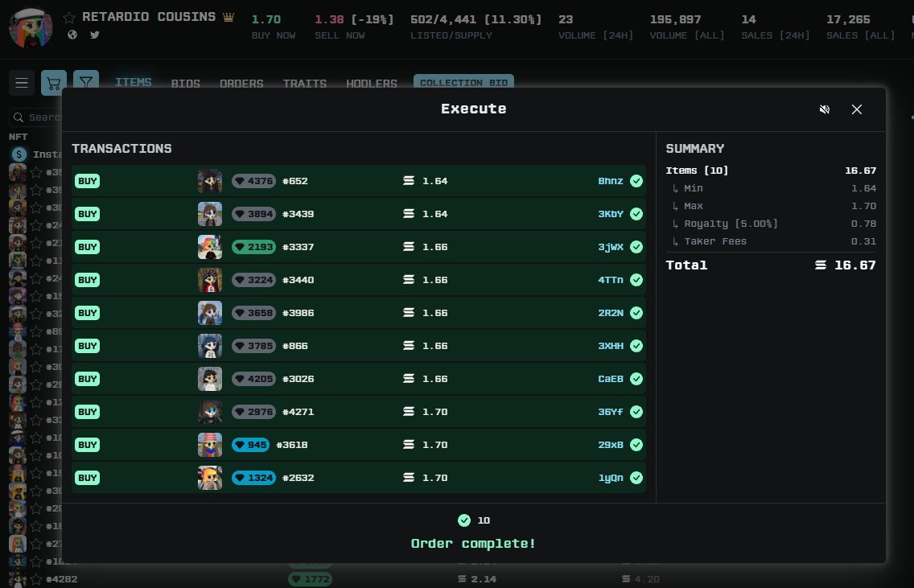The width and height of the screenshot is (914, 588).
Task: Click the success checkmark for 1yQn
Action: (636, 478)
